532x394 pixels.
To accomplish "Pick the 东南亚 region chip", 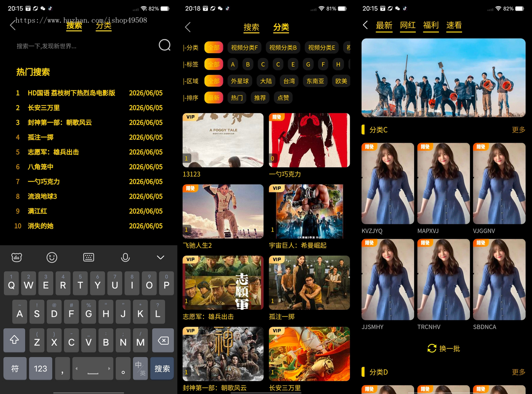I will [x=315, y=81].
